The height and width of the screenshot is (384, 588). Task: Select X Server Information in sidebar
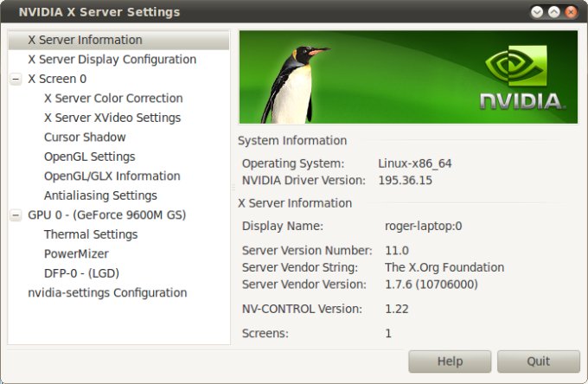pos(85,40)
